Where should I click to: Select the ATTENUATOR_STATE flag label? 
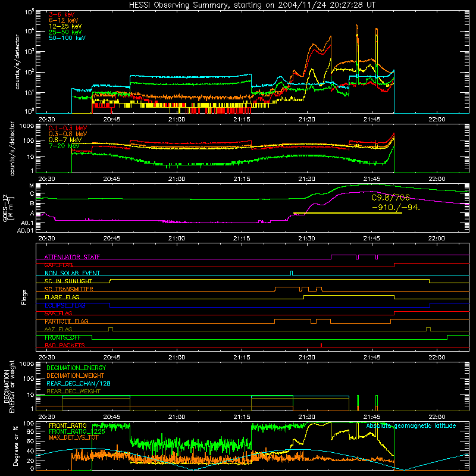pyautogui.click(x=72, y=257)
